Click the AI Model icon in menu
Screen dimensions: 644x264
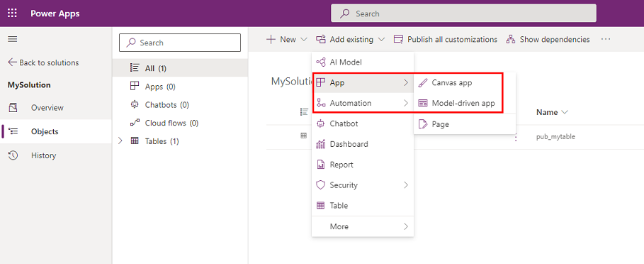point(321,62)
